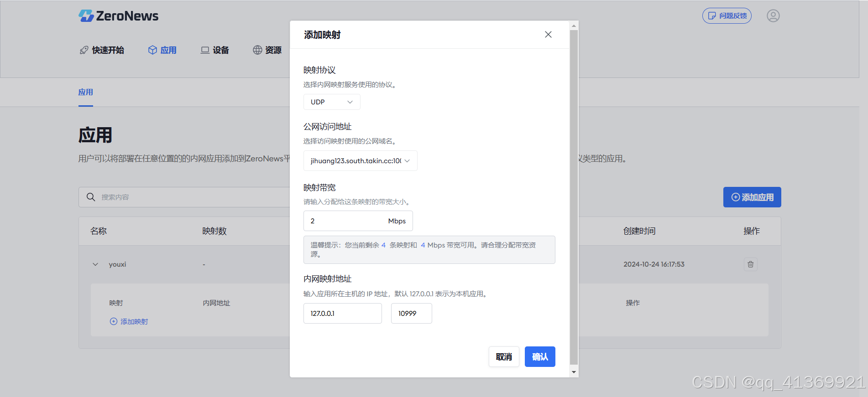Click the 创建时间 column header
The image size is (868, 397).
pyautogui.click(x=639, y=231)
